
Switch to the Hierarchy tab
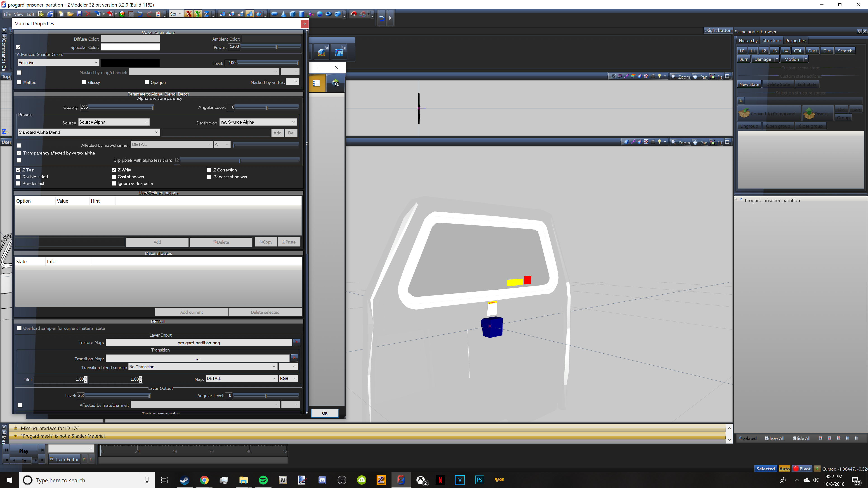point(748,41)
